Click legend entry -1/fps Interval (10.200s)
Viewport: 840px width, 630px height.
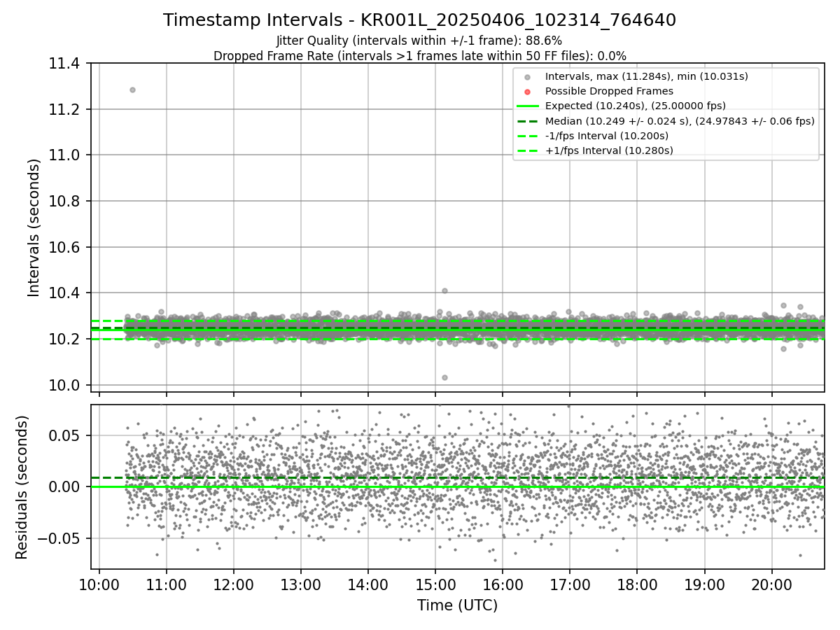[606, 136]
